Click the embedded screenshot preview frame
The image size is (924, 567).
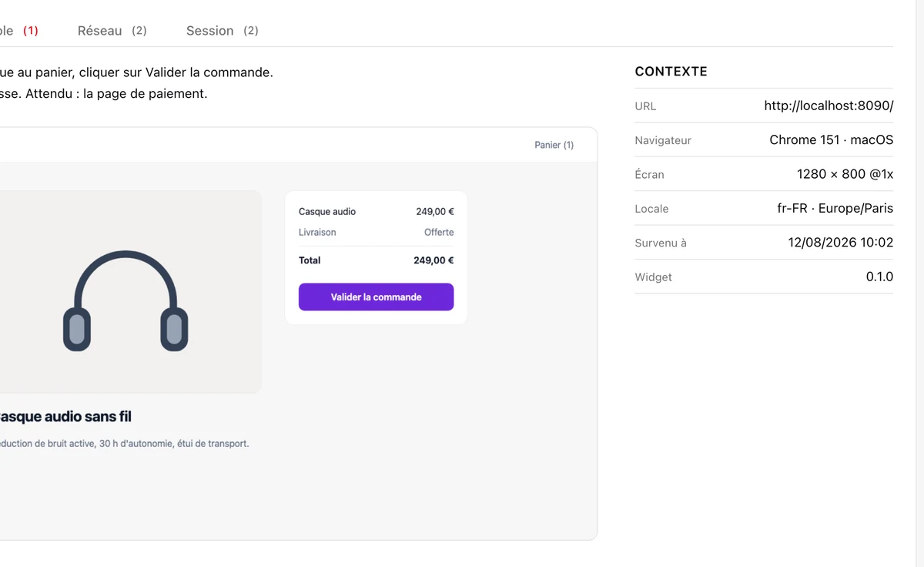pyautogui.click(x=299, y=334)
